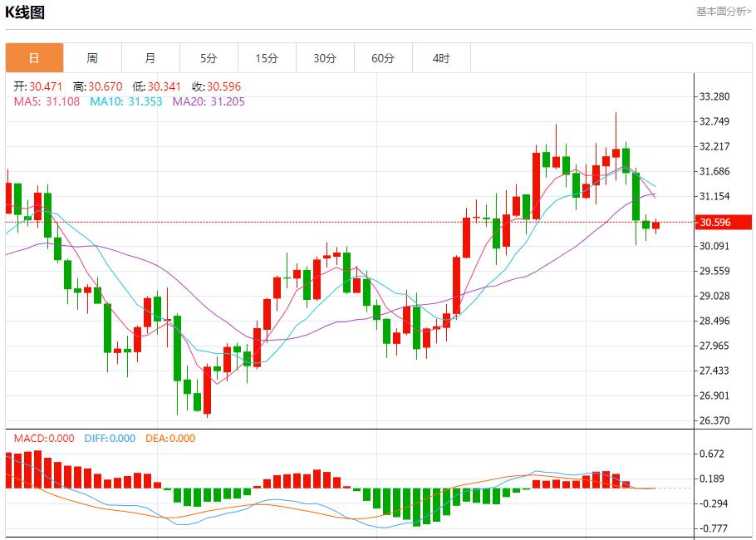Switch to the 日 daily chart tab
Viewport: 756px width, 540px height.
(x=34, y=58)
